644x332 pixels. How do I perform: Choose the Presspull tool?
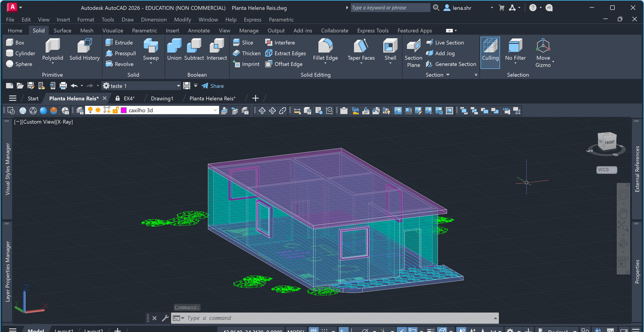121,53
